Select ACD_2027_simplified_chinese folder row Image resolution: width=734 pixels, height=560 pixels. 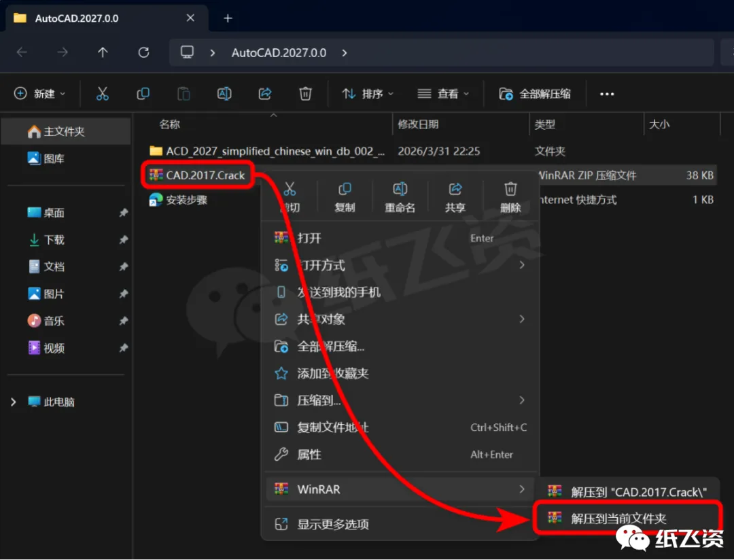[431, 152]
